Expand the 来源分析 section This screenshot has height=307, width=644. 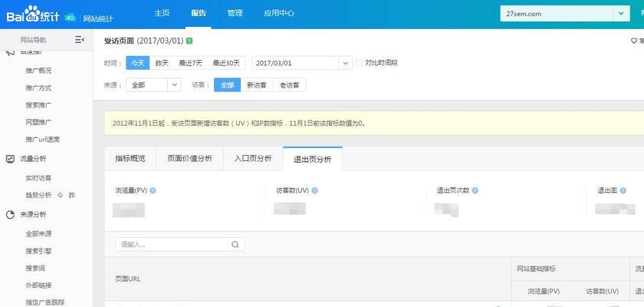[x=33, y=215]
